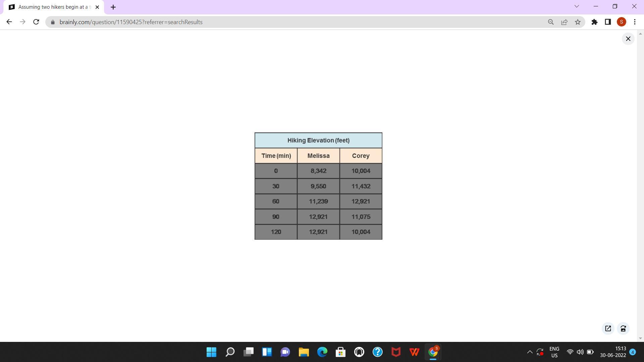Go back to previous page
Image resolution: width=644 pixels, height=362 pixels.
coord(9,22)
